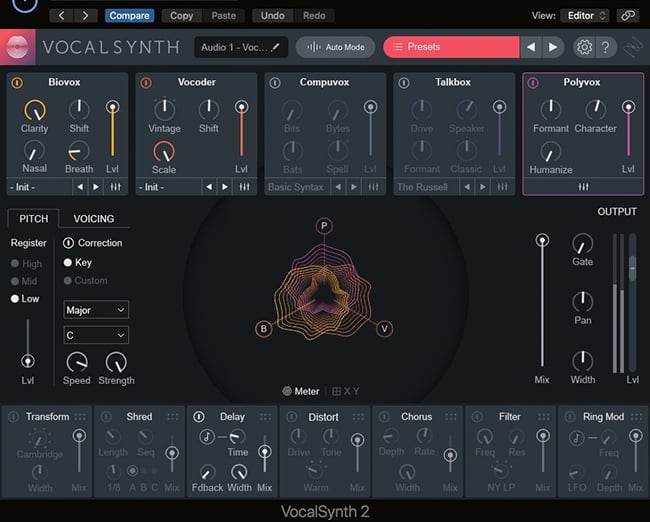Click the help question mark icon
The image size is (650, 522).
tap(606, 47)
